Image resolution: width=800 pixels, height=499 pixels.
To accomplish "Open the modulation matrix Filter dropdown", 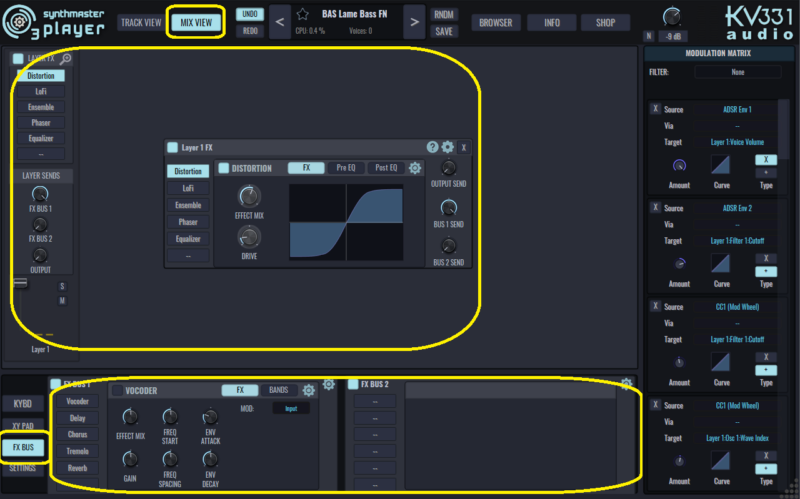I will click(738, 72).
